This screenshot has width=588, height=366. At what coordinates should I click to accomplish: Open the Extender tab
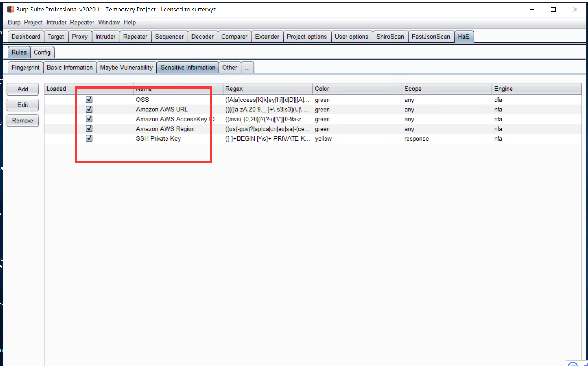click(x=267, y=37)
